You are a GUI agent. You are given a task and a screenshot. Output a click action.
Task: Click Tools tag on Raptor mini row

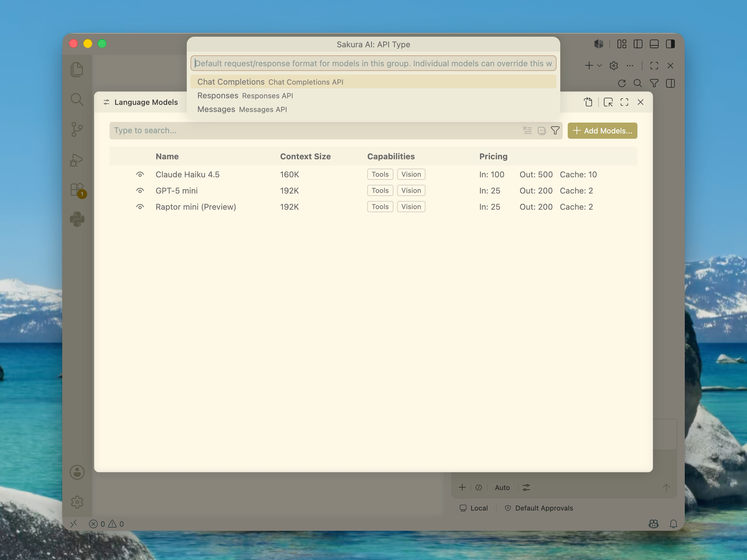[x=380, y=207]
